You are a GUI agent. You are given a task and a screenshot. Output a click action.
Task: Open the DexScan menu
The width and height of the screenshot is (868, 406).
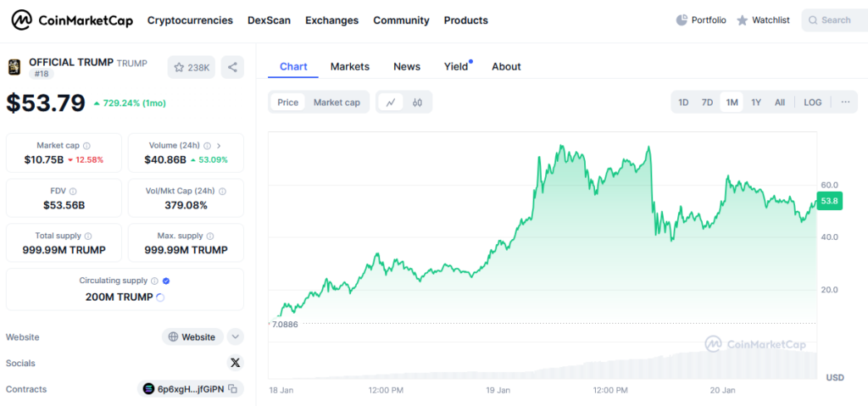269,20
